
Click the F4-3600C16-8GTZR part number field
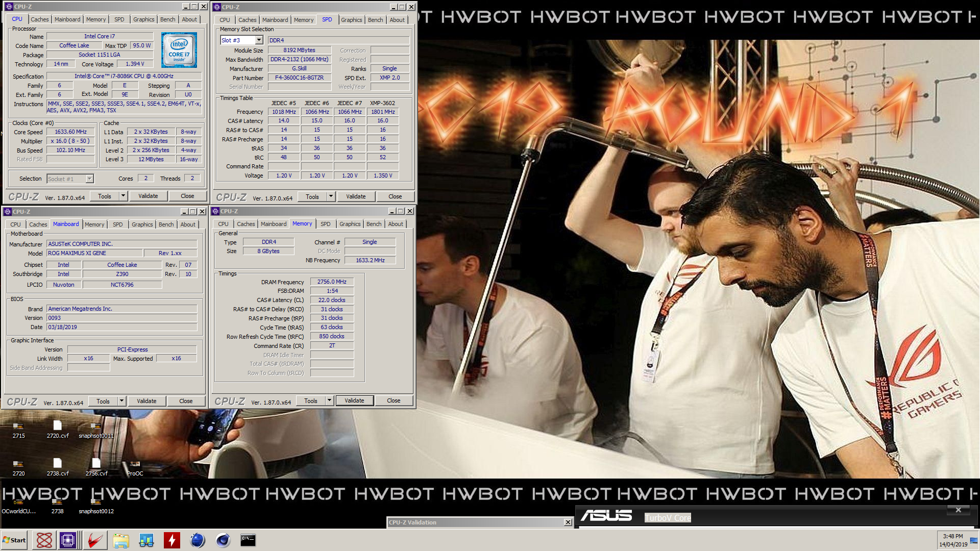[x=300, y=78]
